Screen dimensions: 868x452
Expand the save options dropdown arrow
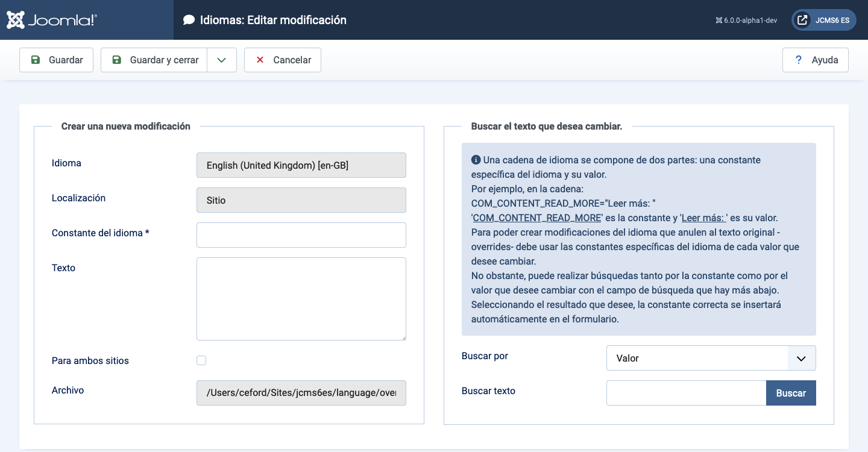tap(222, 60)
